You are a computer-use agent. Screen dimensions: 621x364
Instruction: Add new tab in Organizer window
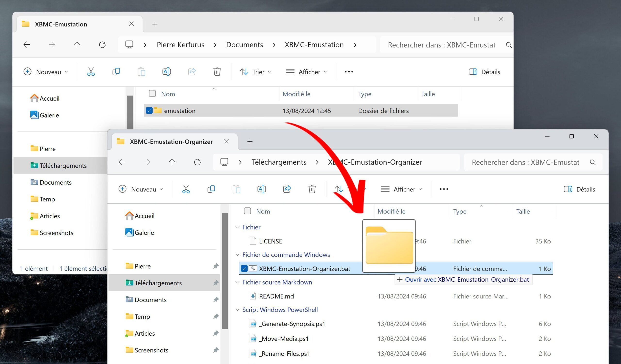pos(250,142)
